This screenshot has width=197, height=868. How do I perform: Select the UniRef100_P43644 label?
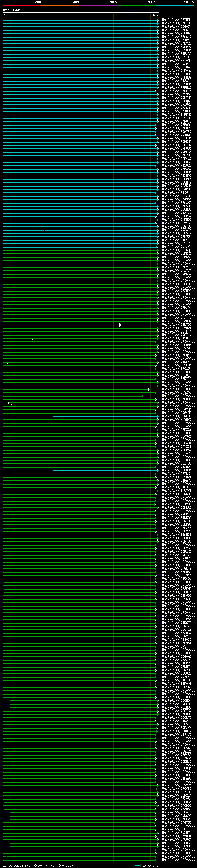(177, 193)
